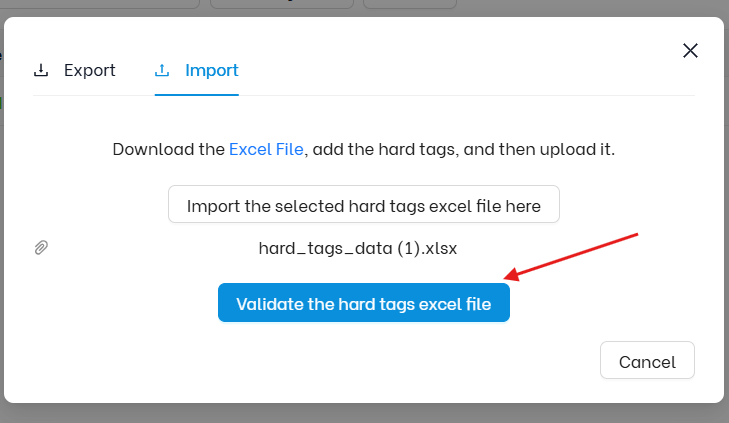This screenshot has width=729, height=423.
Task: Open the Excel File download link
Action: [x=266, y=149]
